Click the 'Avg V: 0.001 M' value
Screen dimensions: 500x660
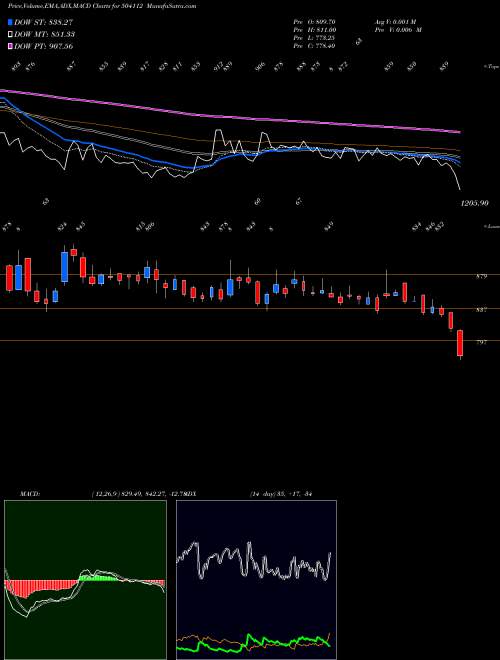pyautogui.click(x=395, y=22)
